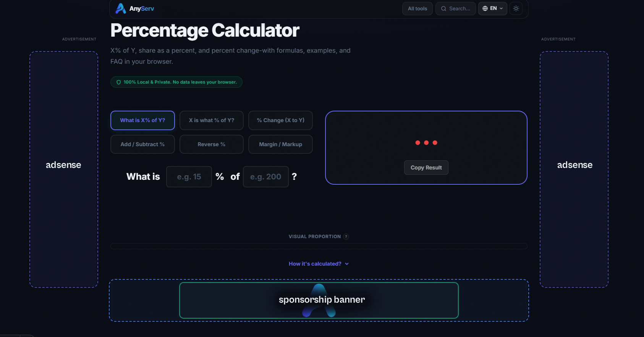644x337 pixels.
Task: Toggle the light/dark theme sun icon
Action: pyautogui.click(x=516, y=8)
